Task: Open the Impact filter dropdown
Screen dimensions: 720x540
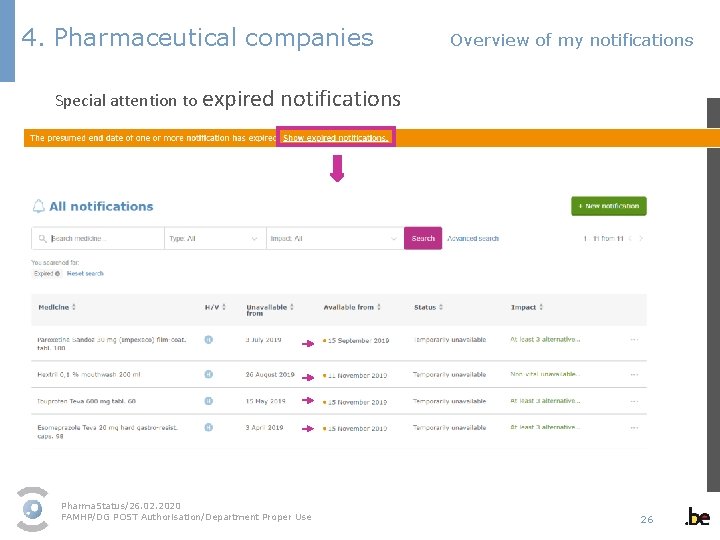Action: 334,238
